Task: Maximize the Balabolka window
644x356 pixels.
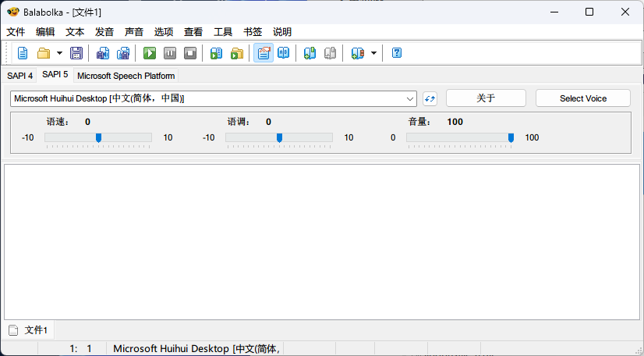Action: 589,12
